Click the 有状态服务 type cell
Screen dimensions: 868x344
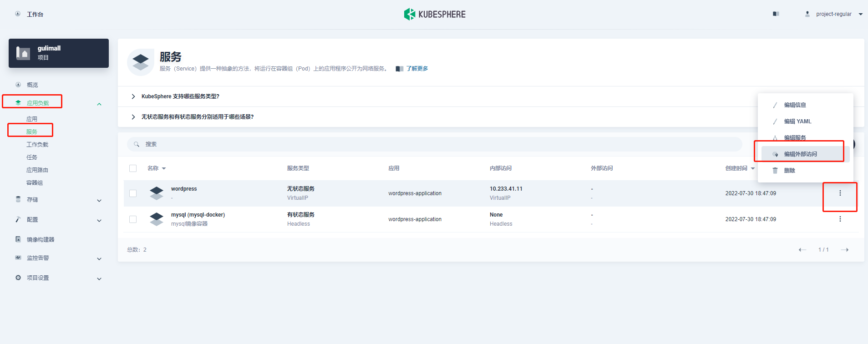point(301,215)
